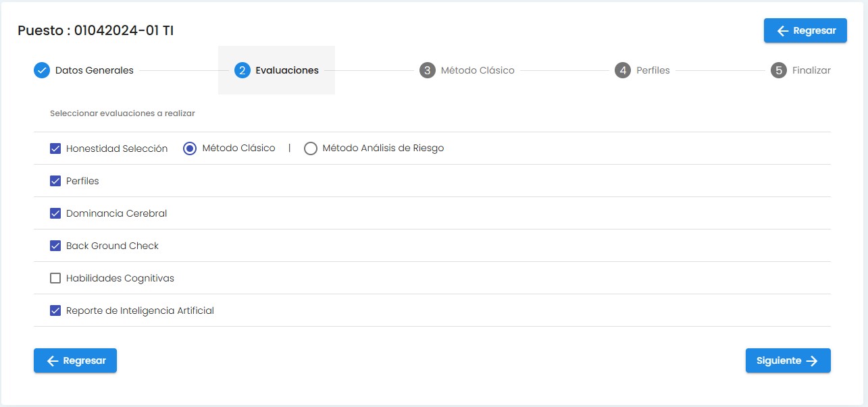
Task: Enable the Habilidades Cognitivas checkbox
Action: (55, 278)
